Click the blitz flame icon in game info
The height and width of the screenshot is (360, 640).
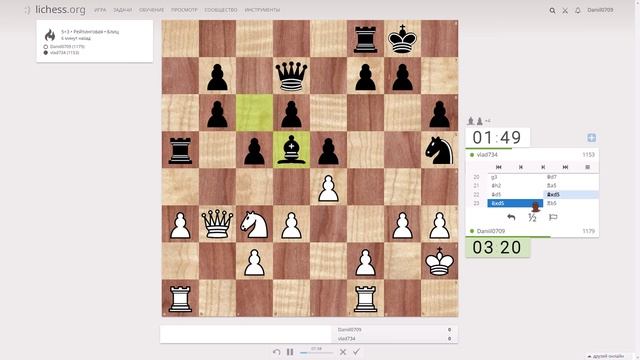coord(50,35)
